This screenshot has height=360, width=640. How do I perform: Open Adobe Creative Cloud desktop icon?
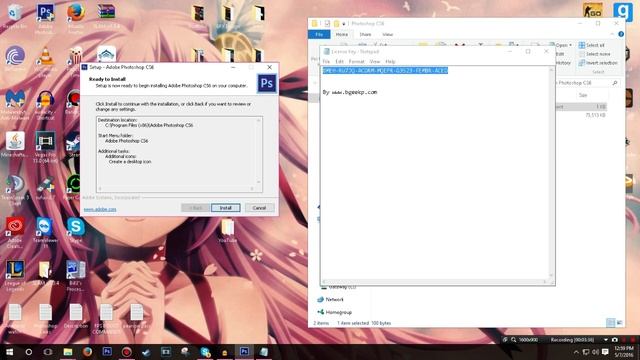coord(15,231)
